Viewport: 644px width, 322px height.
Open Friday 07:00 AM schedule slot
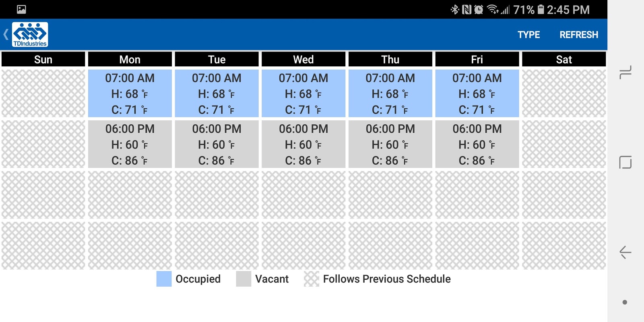point(477,93)
